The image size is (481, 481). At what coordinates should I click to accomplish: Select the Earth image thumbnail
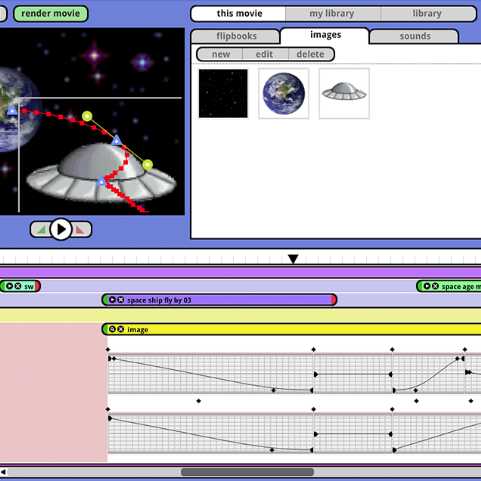(x=284, y=94)
